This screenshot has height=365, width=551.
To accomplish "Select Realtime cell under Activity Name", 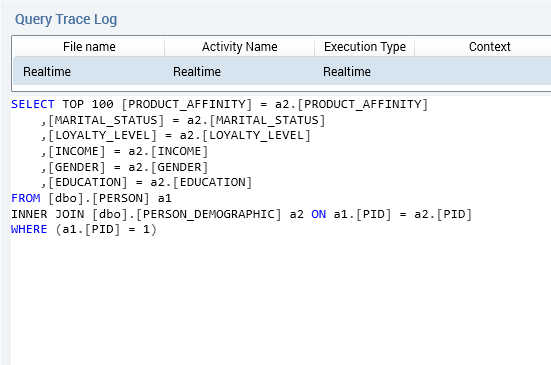I will point(239,72).
